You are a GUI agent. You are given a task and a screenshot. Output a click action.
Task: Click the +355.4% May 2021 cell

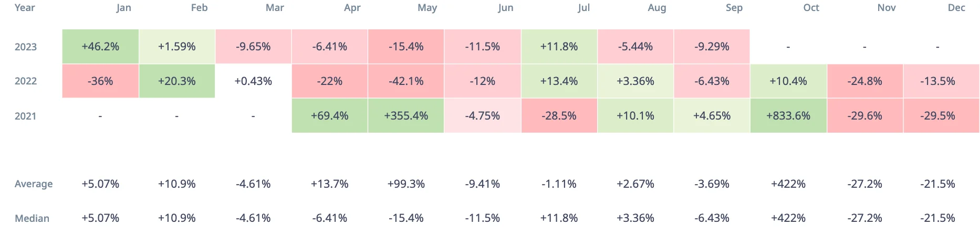(406, 116)
